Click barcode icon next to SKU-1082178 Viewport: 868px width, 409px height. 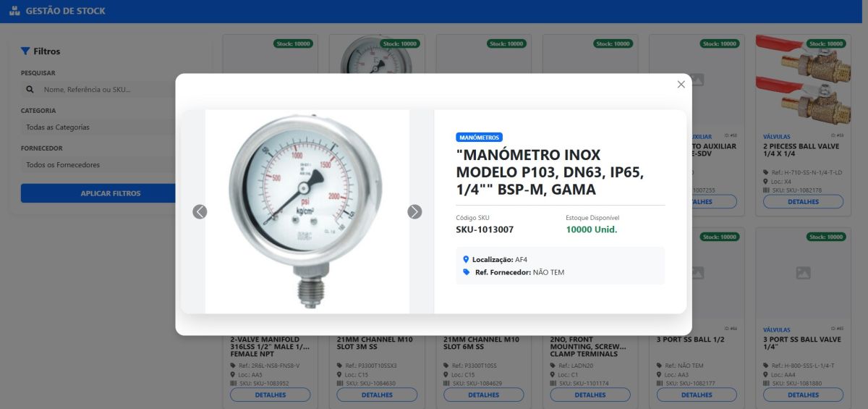tap(765, 190)
